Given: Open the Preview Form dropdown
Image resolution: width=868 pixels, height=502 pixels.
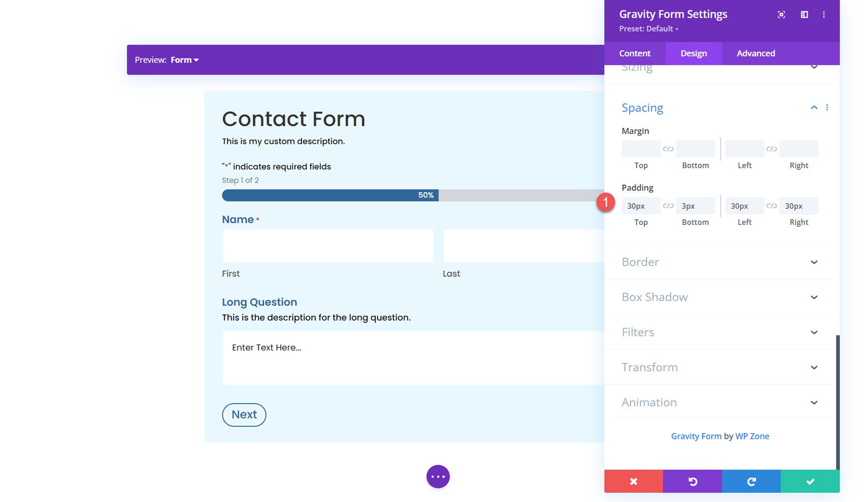Looking at the screenshot, I should pyautogui.click(x=184, y=59).
